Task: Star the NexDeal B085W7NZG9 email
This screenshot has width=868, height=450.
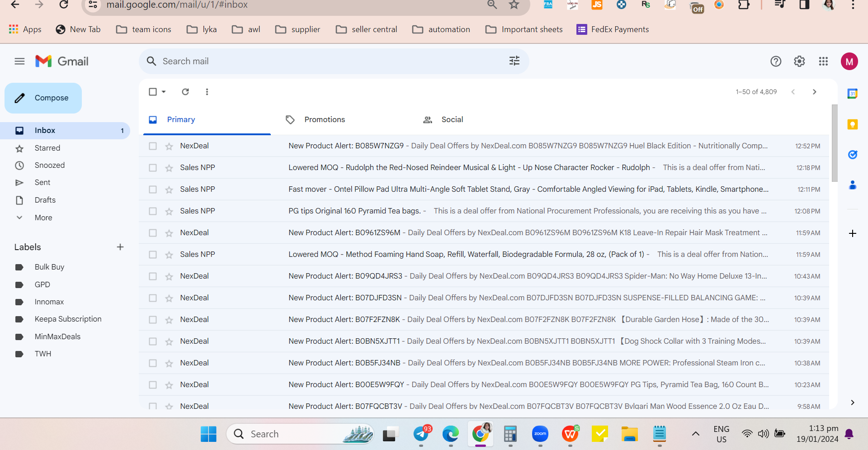Action: click(x=169, y=146)
